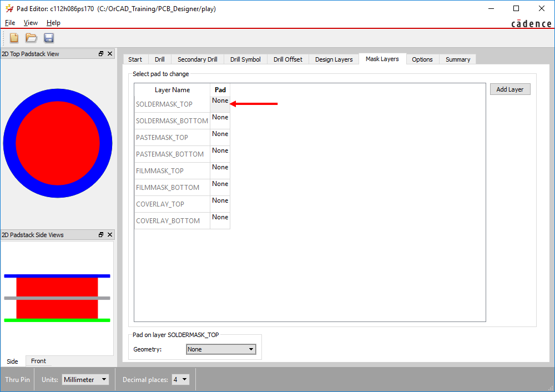Open the Decimal places dropdown
555x392 pixels.
(x=180, y=380)
